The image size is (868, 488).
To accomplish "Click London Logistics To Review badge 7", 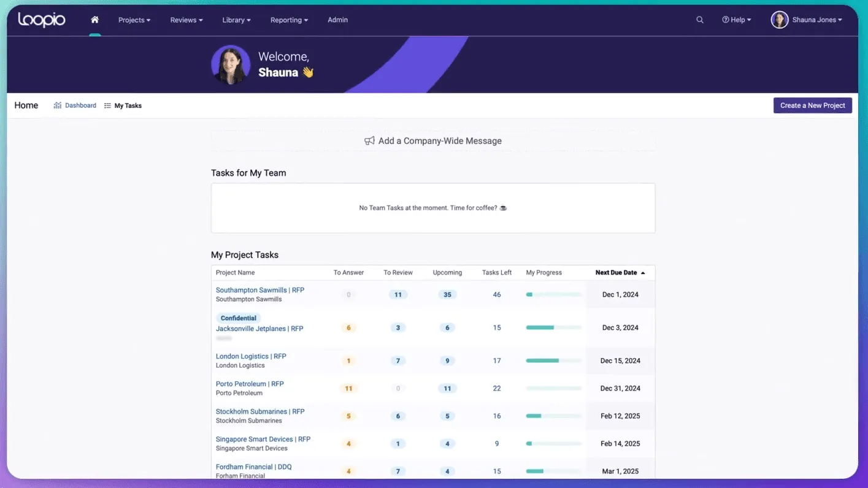I will (x=398, y=361).
